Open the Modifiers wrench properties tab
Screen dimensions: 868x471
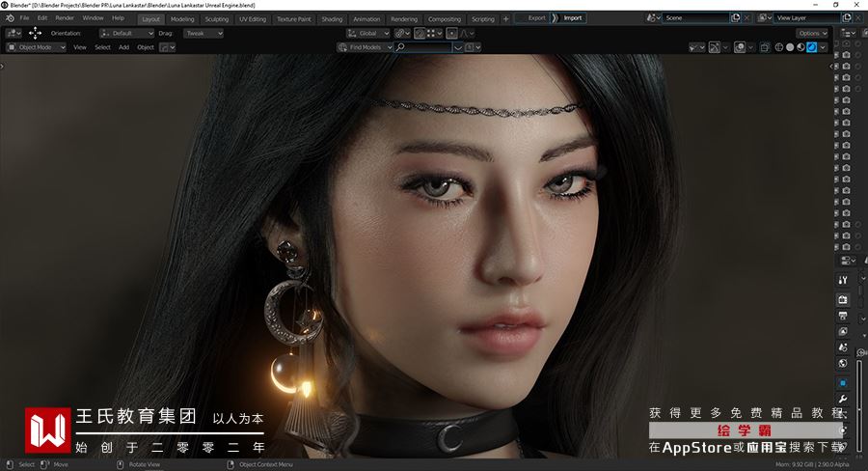click(843, 399)
